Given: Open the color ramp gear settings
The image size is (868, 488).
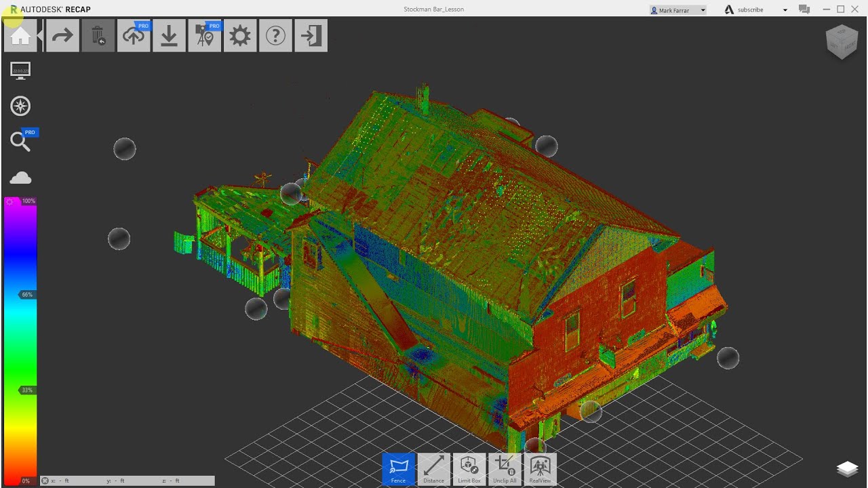Looking at the screenshot, I should [x=9, y=202].
